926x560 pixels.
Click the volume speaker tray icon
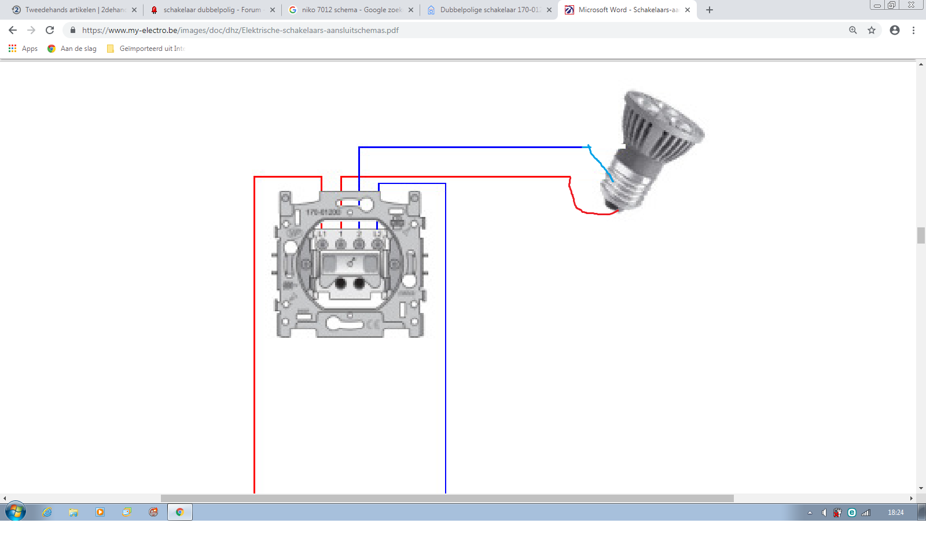[x=824, y=513]
